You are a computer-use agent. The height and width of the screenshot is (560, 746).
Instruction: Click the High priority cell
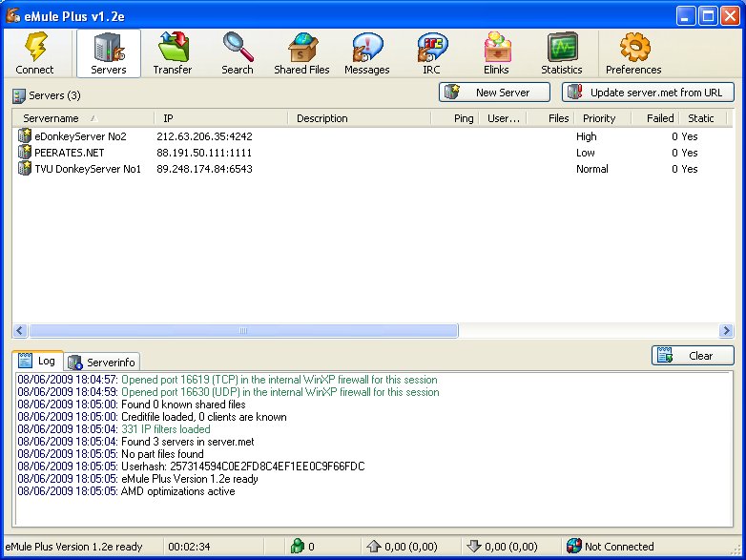[586, 136]
